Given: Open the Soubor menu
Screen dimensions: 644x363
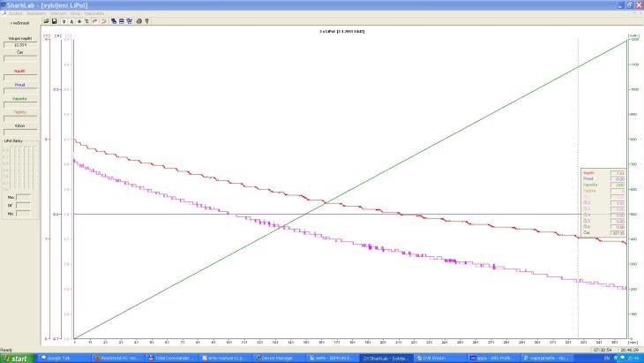Looking at the screenshot, I should coord(16,13).
